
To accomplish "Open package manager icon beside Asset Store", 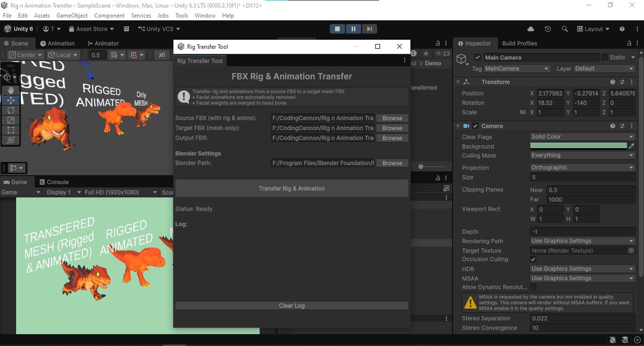I will [126, 29].
